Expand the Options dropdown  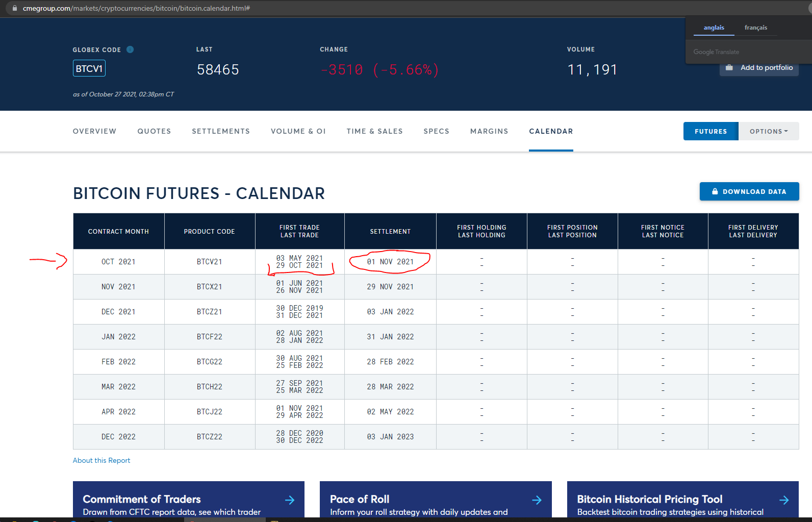tap(769, 131)
